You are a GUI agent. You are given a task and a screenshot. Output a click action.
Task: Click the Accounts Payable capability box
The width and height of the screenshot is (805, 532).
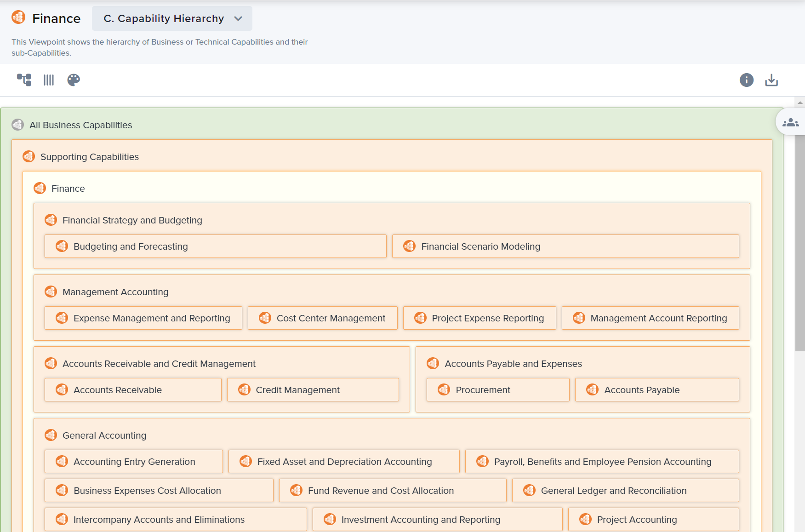point(657,389)
